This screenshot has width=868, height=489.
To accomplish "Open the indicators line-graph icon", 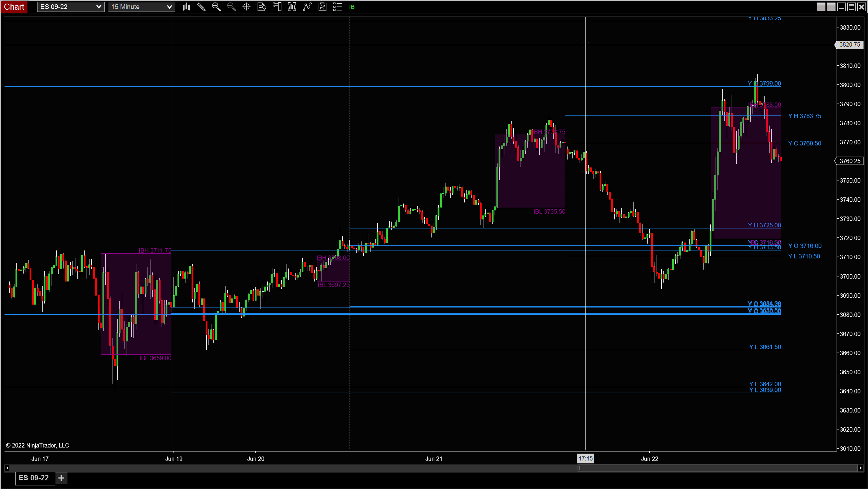I will coord(307,7).
